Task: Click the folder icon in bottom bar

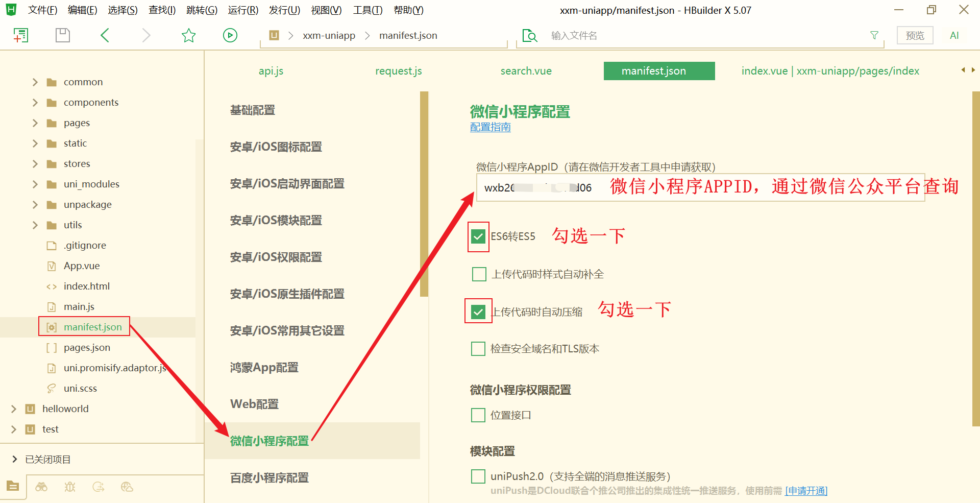Action: point(13,486)
